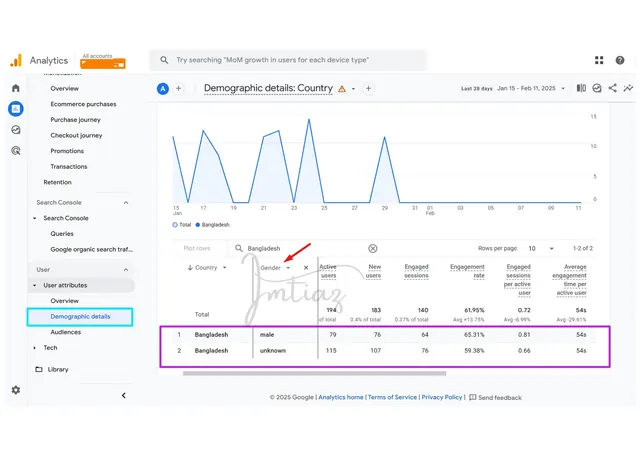Sort by the Country column arrow
Screen dimensions: 640x452
[x=190, y=268]
